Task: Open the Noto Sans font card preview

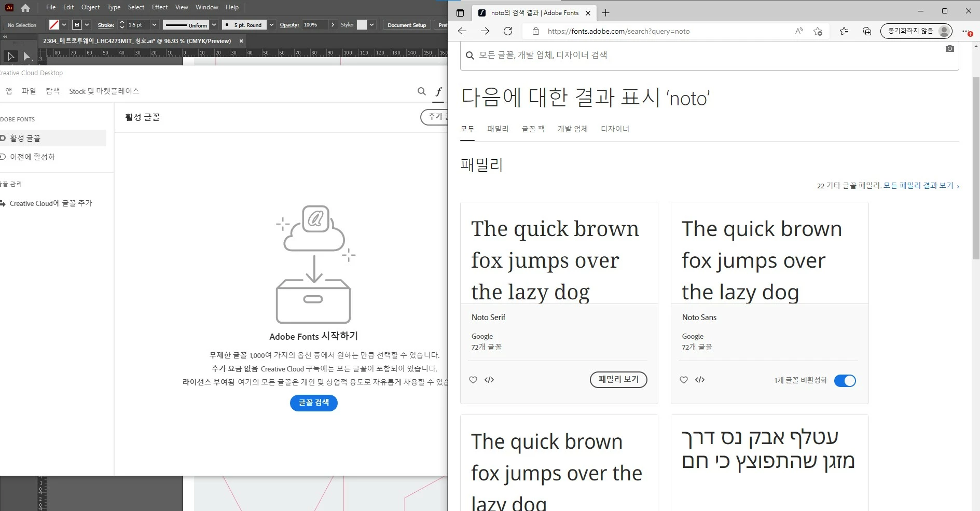Action: coord(769,253)
